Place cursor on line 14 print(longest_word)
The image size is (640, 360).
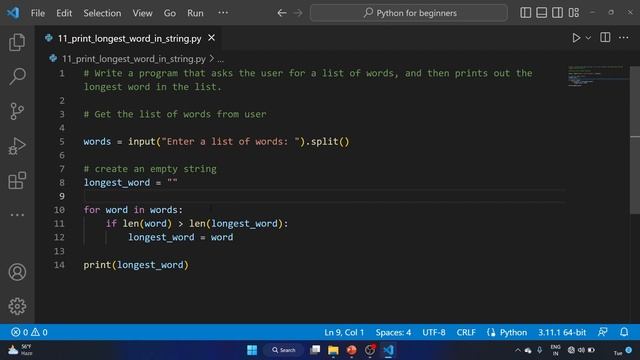(136, 265)
